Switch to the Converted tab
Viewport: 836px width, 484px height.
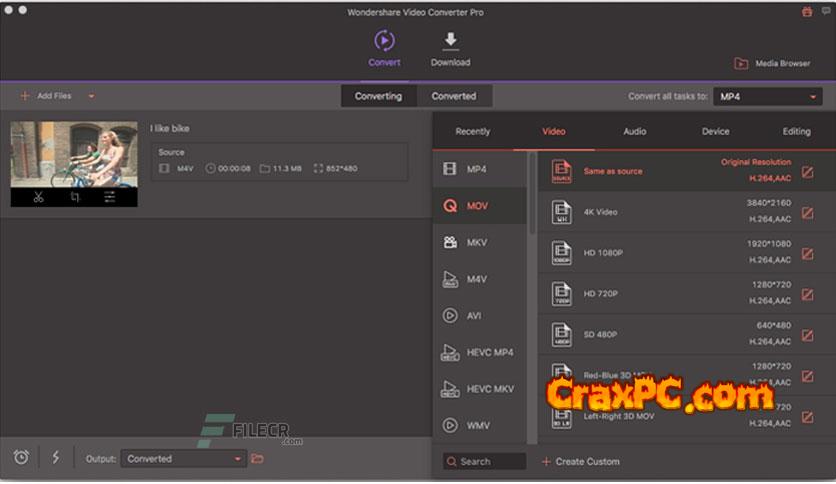(x=454, y=96)
